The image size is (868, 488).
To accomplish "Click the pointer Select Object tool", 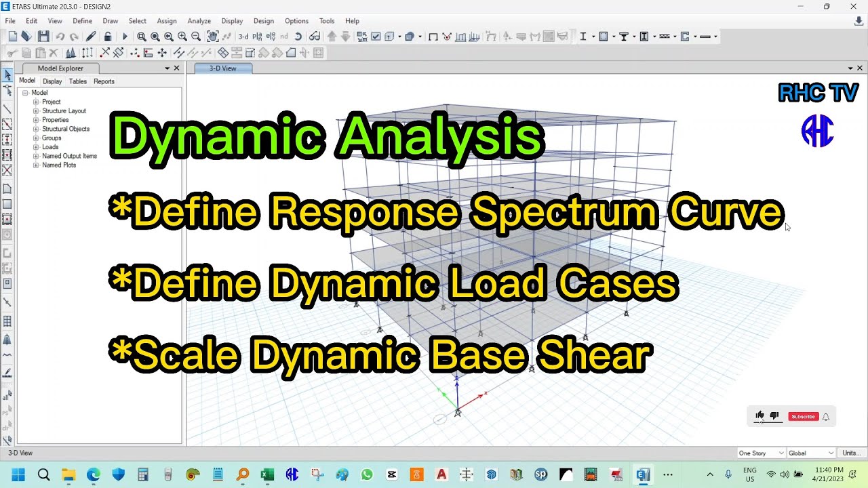I will pyautogui.click(x=7, y=75).
